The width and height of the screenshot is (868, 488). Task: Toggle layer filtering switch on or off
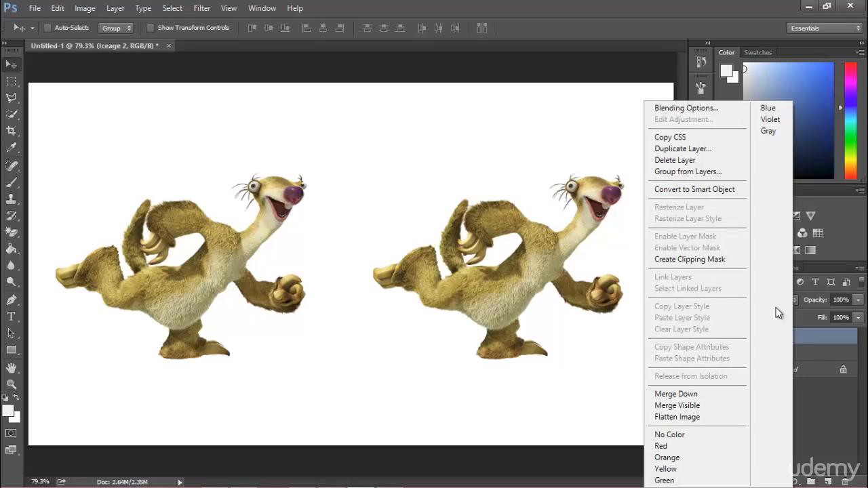(862, 282)
